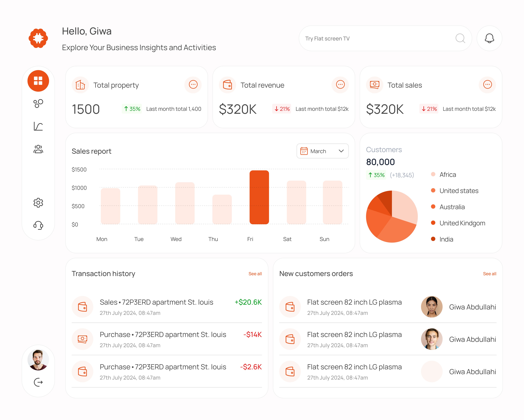Expand the March month dropdown
Image resolution: width=524 pixels, height=420 pixels.
pos(322,151)
